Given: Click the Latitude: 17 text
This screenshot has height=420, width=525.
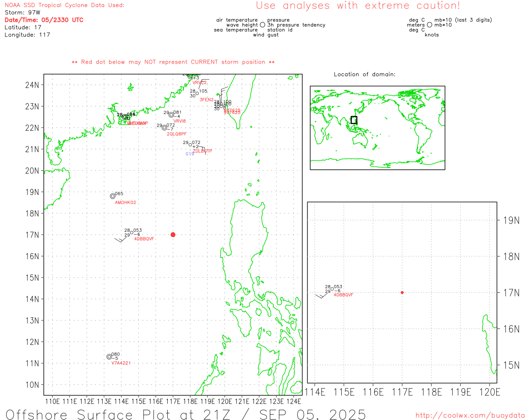Looking at the screenshot, I should click(23, 27).
